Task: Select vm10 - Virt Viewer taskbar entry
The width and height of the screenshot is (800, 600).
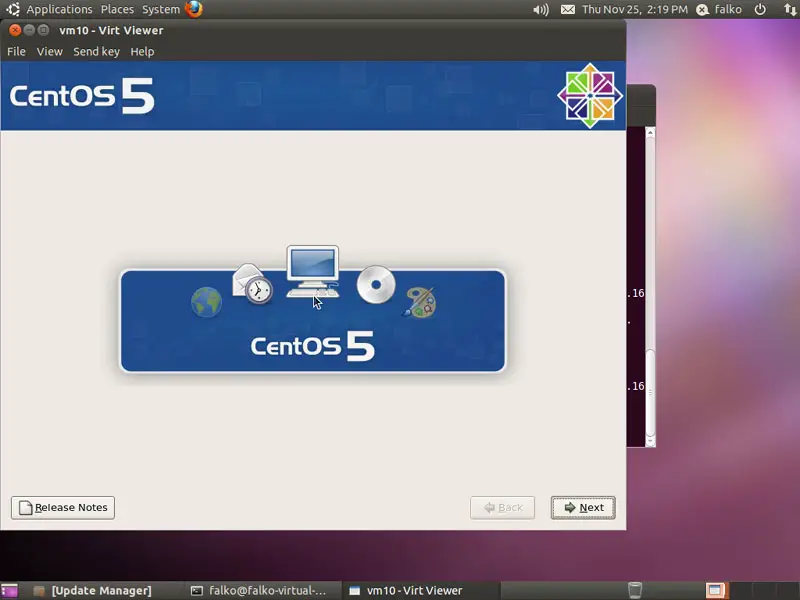Action: (406, 590)
